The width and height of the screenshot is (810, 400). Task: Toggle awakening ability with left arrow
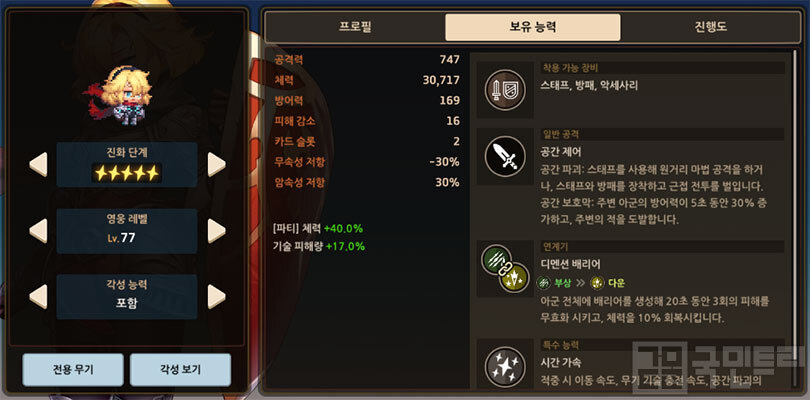[38, 297]
